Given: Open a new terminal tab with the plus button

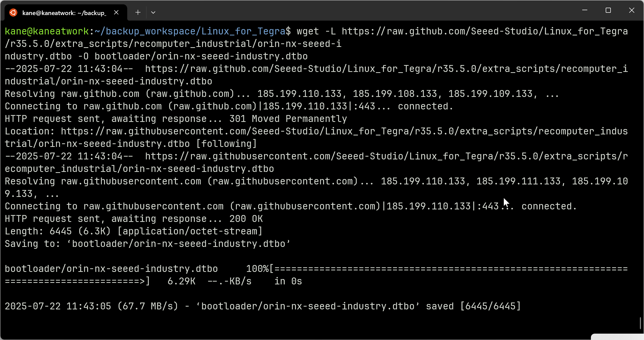Looking at the screenshot, I should pos(138,12).
